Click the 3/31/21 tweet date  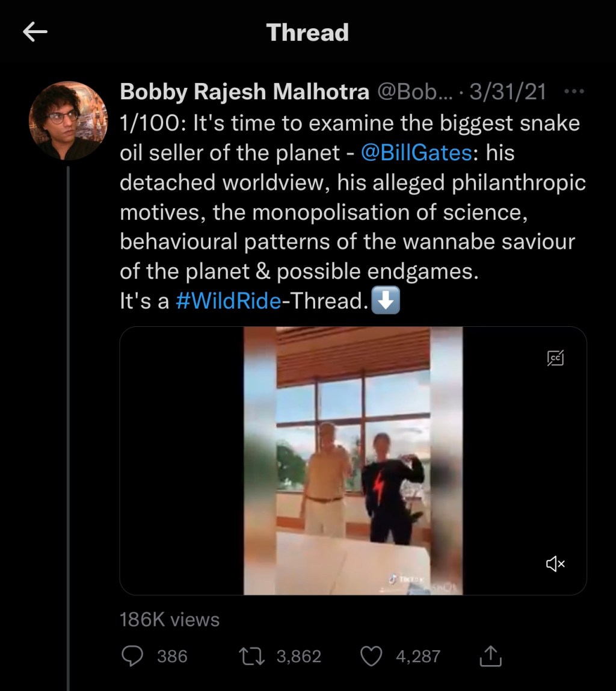(x=507, y=92)
